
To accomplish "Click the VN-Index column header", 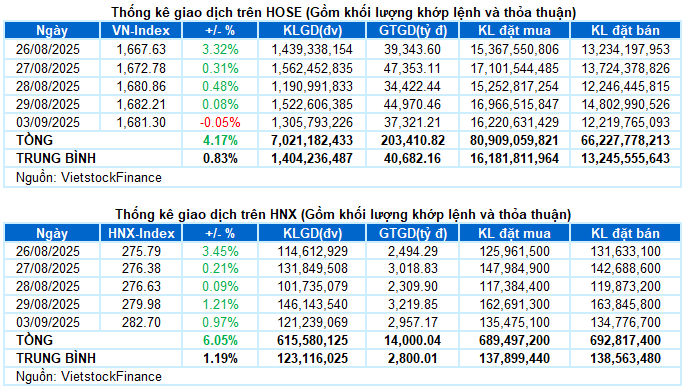I will 141,31.
